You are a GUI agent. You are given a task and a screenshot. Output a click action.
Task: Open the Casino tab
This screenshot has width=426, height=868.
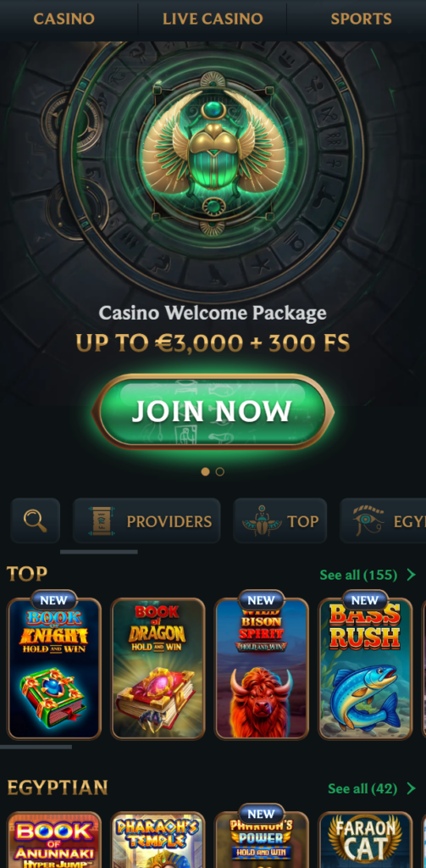pos(64,19)
